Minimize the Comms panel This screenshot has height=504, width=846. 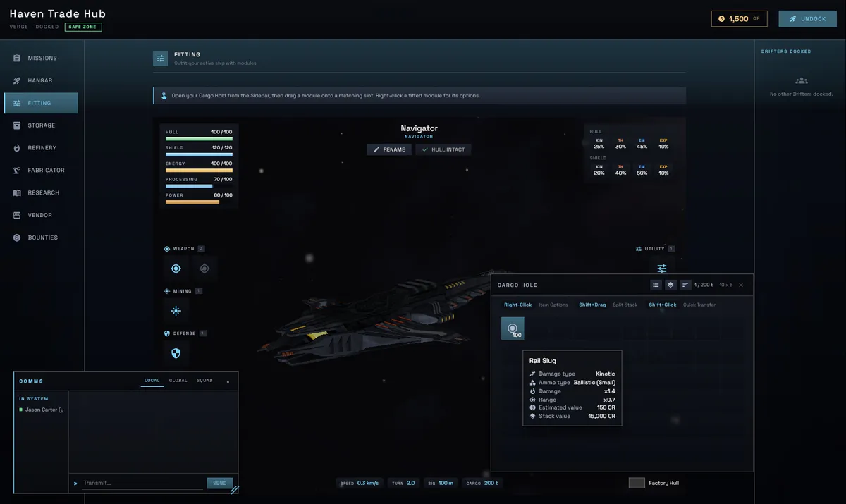[x=228, y=381]
